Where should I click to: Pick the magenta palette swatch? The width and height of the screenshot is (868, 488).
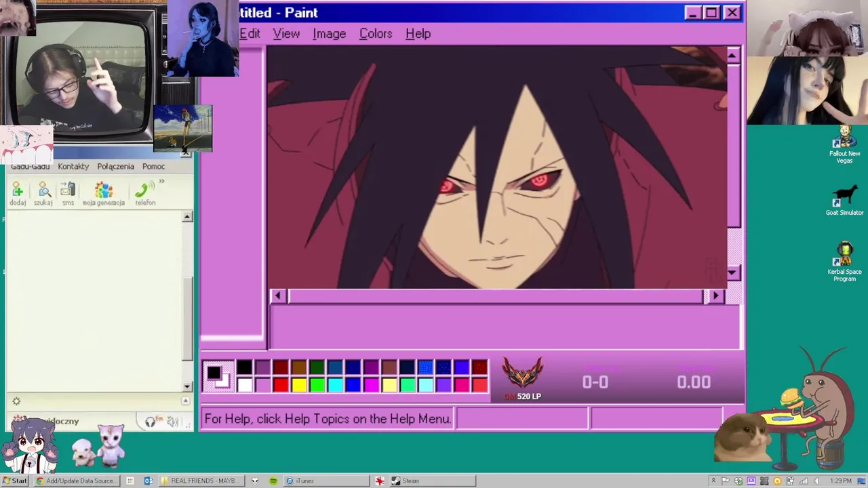tap(371, 385)
